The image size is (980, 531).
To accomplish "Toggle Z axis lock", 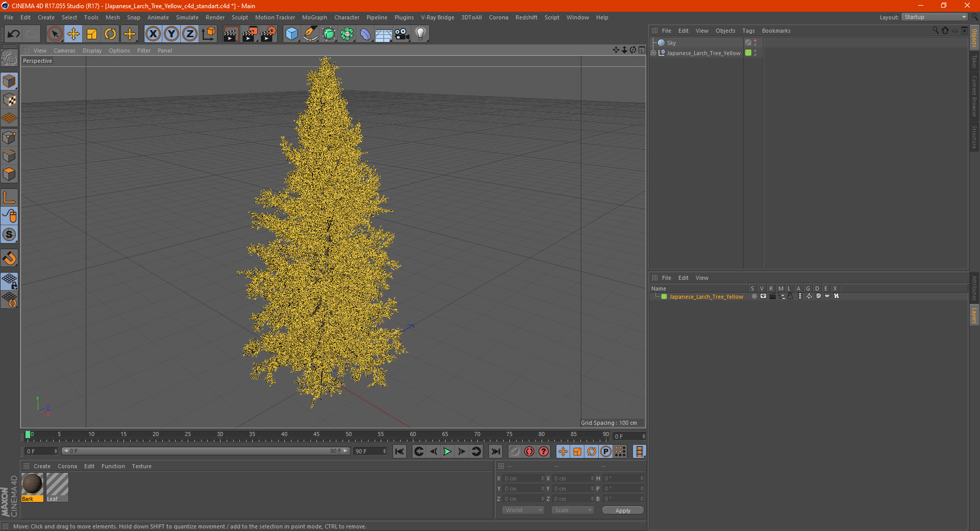I will coord(190,34).
